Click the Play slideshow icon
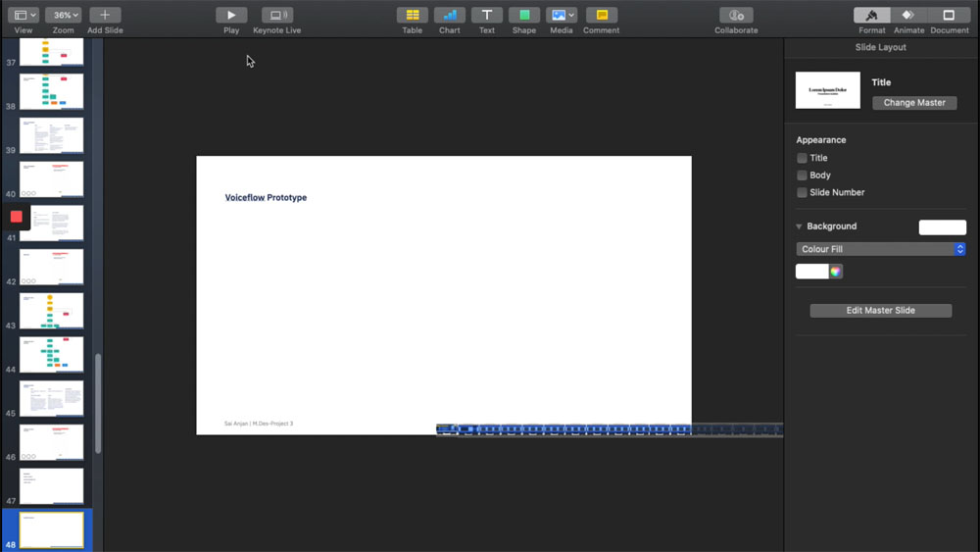The width and height of the screenshot is (980, 552). [231, 15]
